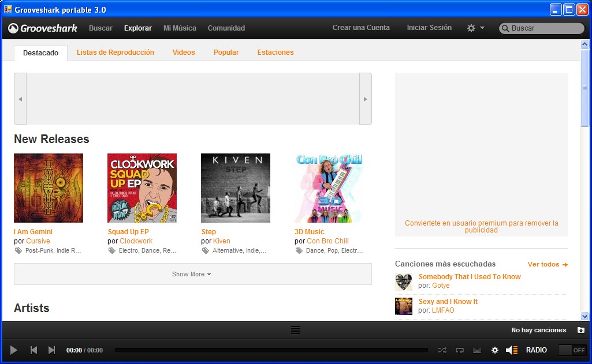Open player settings gear
The image size is (592, 364).
tap(494, 350)
